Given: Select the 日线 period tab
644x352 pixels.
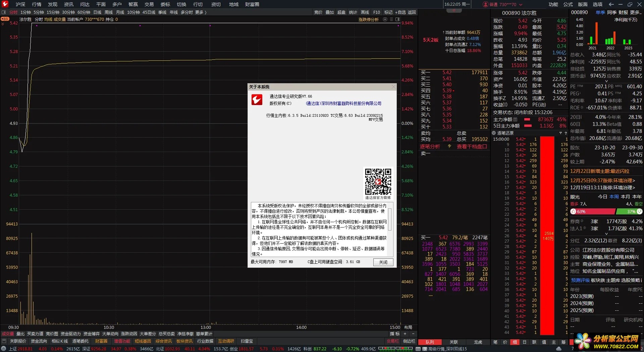Looking at the screenshot, I should (x=97, y=12).
